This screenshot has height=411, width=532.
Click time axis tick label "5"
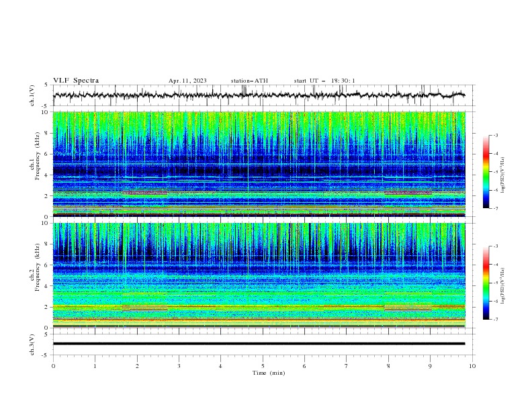263,366
